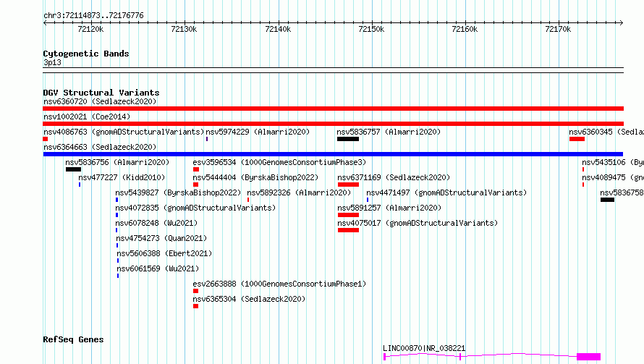This screenshot has height=364, width=644.
Task: Open esv2663888 (1000GenomesConsortiumPhase1) label
Action: tap(279, 284)
